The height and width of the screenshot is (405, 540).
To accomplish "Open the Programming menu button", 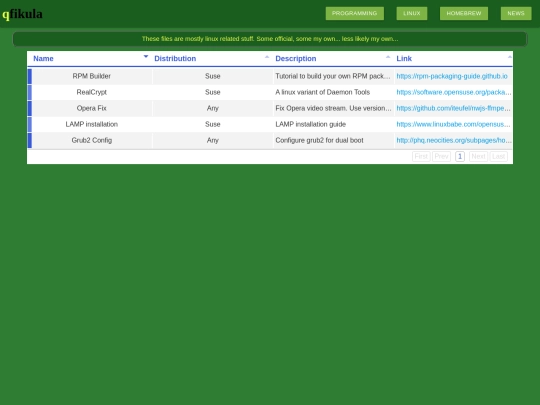I will 355,13.
